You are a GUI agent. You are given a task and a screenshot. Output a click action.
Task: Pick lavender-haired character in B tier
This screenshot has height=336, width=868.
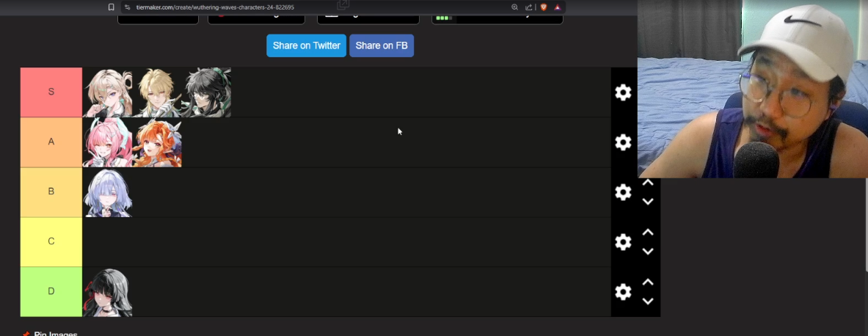pos(107,192)
